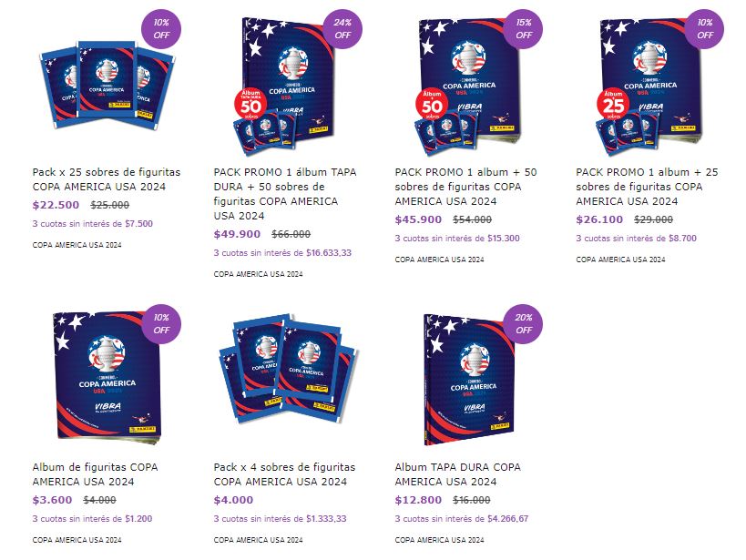
Task: Click the red Album 50 sobres sticker on TAPA DURA pack
Action: coord(250,104)
